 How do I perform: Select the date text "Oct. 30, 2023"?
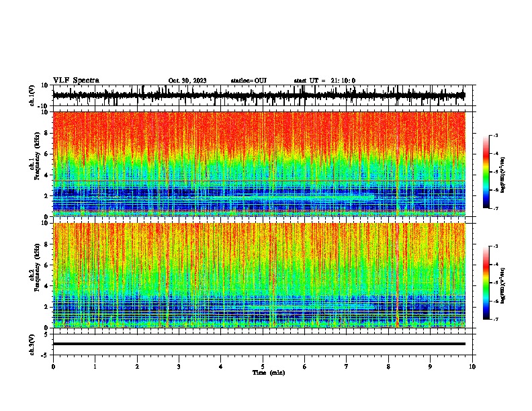[x=187, y=81]
